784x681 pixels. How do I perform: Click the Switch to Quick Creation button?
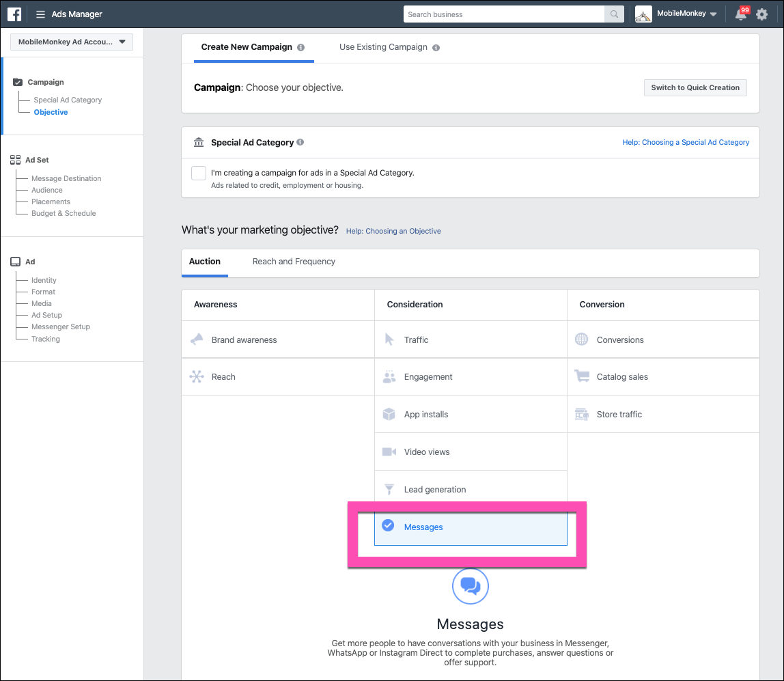tap(695, 87)
